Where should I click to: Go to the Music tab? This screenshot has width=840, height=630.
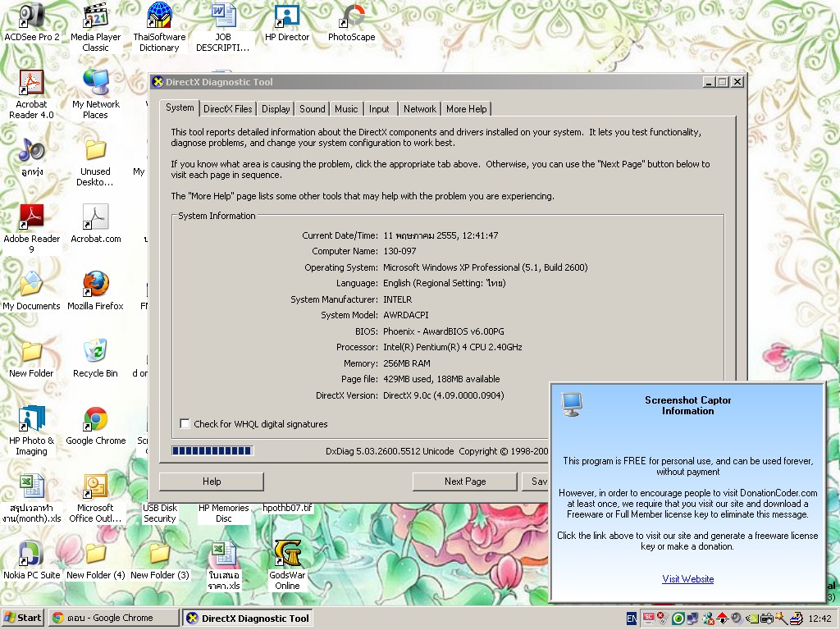(x=346, y=109)
